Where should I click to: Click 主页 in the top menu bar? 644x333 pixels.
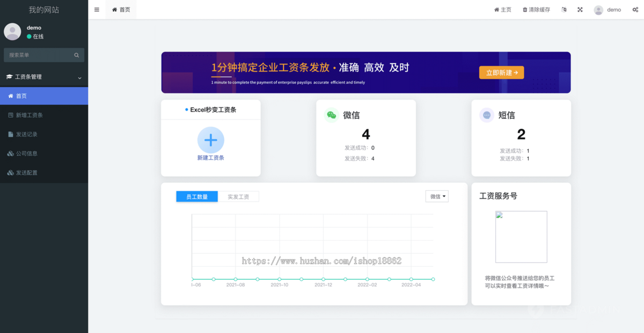pos(503,9)
